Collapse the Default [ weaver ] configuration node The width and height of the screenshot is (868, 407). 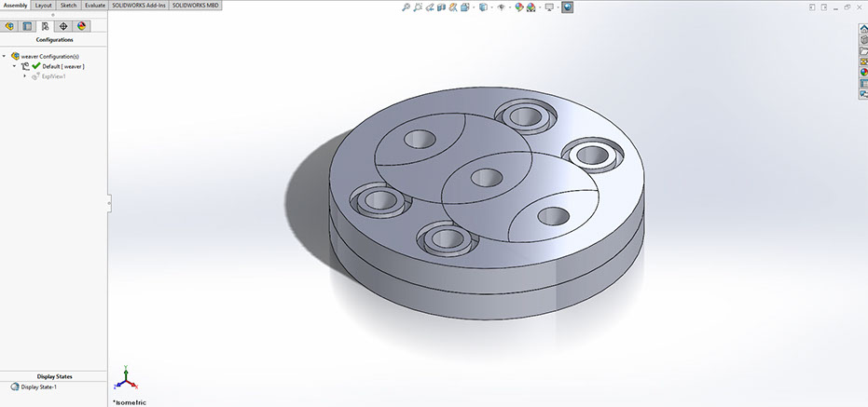pos(14,66)
